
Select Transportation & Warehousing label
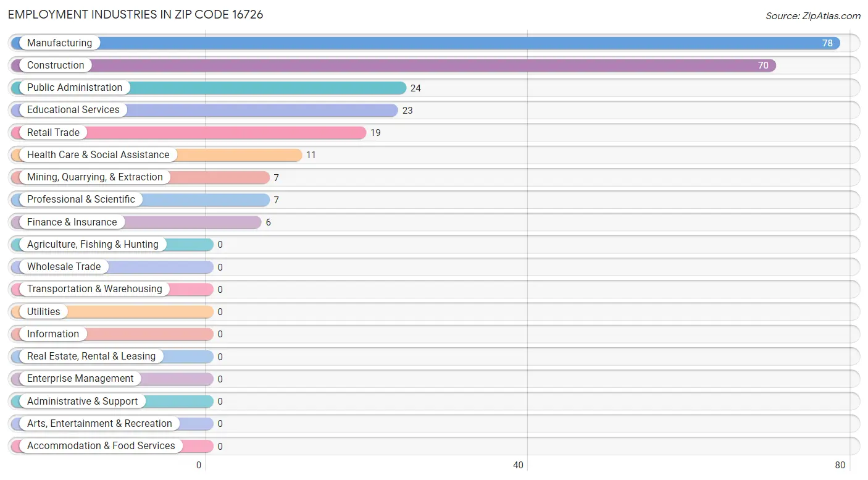(94, 288)
